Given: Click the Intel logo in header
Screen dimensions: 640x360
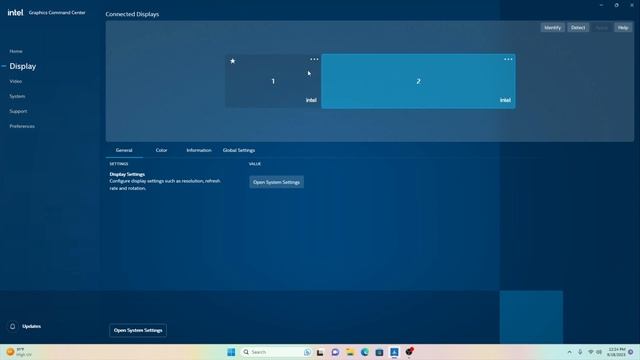Looking at the screenshot, I should pos(15,13).
